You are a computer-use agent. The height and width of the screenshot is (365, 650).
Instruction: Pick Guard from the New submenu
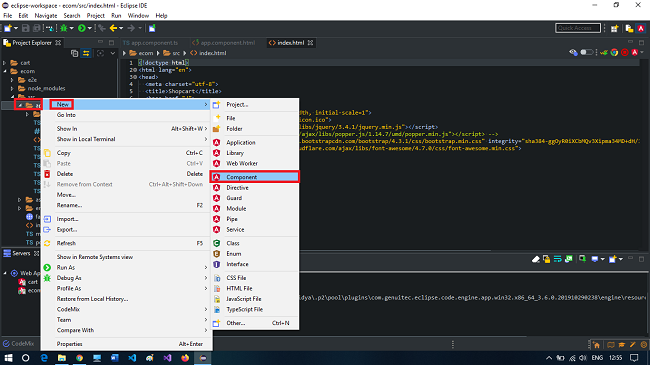click(254, 198)
